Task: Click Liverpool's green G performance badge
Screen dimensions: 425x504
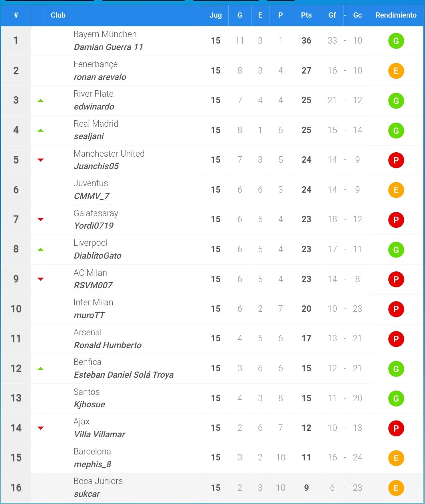Action: tap(396, 250)
